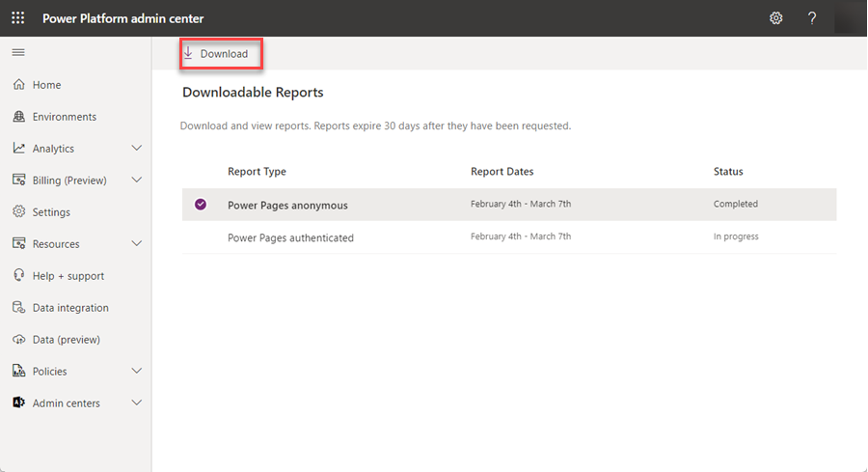Go to Environments in the sidebar
The height and width of the screenshot is (472, 868).
[65, 117]
